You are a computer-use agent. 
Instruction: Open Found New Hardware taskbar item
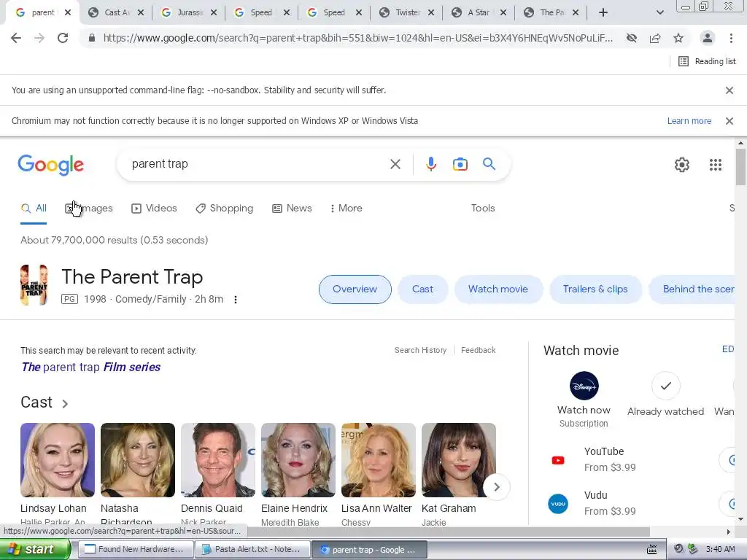pos(135,549)
